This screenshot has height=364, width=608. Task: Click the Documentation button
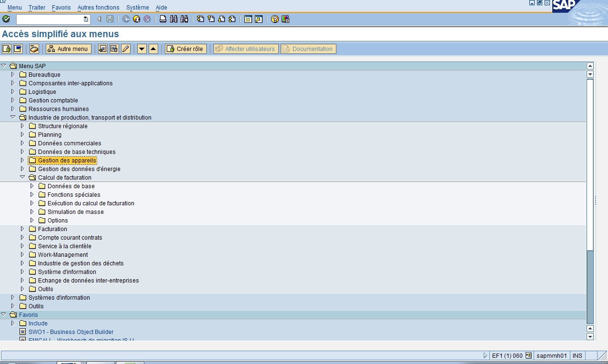(x=308, y=49)
